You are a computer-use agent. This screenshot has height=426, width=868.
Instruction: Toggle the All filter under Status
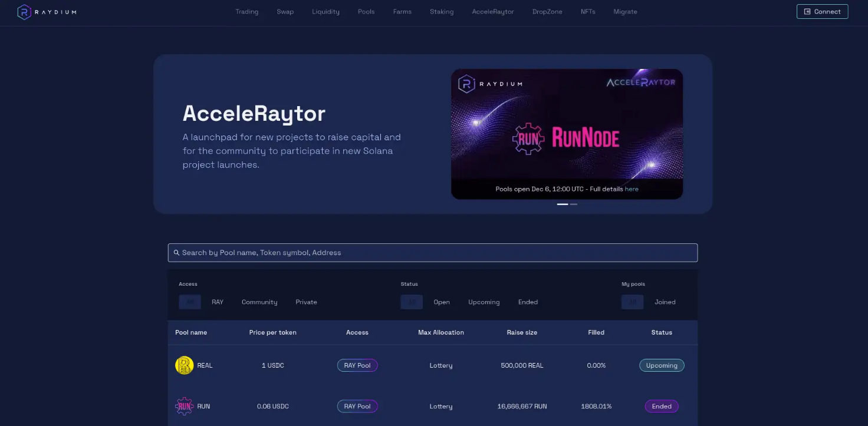[412, 302]
